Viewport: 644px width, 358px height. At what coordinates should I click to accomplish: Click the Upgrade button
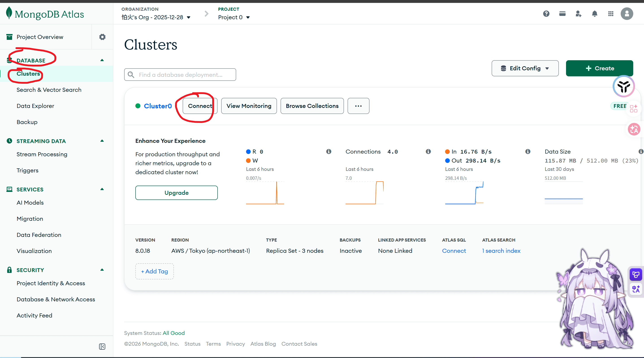tap(177, 193)
